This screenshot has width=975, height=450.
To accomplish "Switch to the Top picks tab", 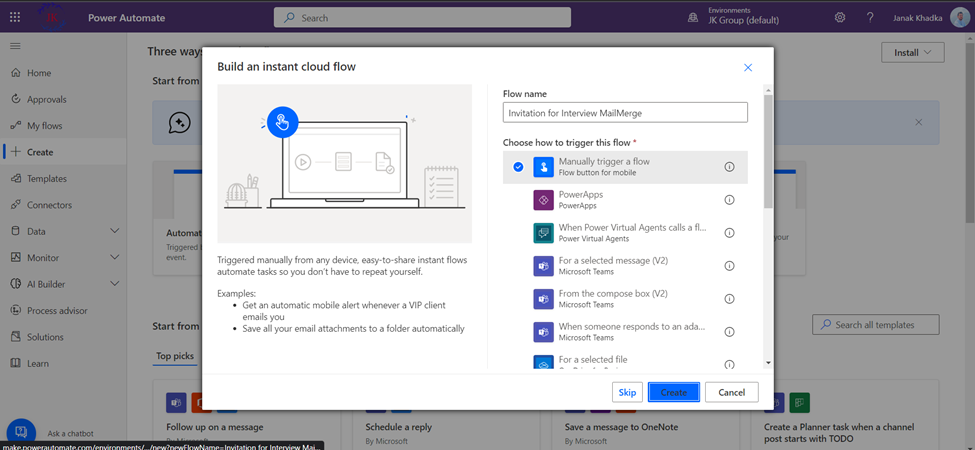I will pos(175,356).
